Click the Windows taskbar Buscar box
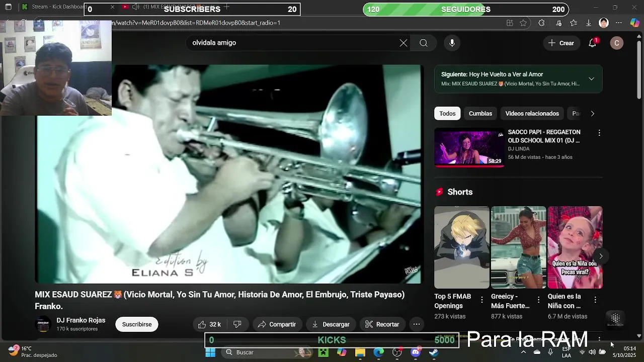644x362 pixels. pos(267,352)
